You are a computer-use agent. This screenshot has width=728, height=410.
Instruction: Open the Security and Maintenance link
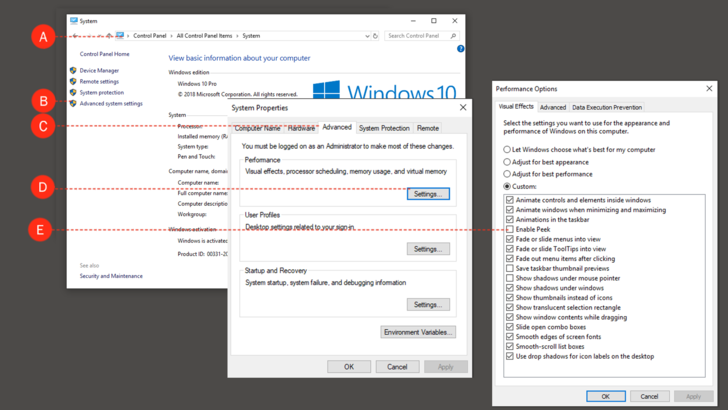click(x=111, y=276)
